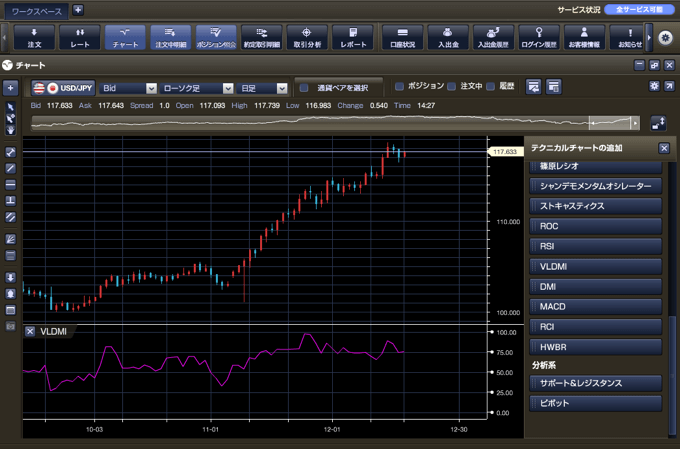The width and height of the screenshot is (680, 449).
Task: Click the second chart layout icon near 履歴
Action: tap(553, 87)
